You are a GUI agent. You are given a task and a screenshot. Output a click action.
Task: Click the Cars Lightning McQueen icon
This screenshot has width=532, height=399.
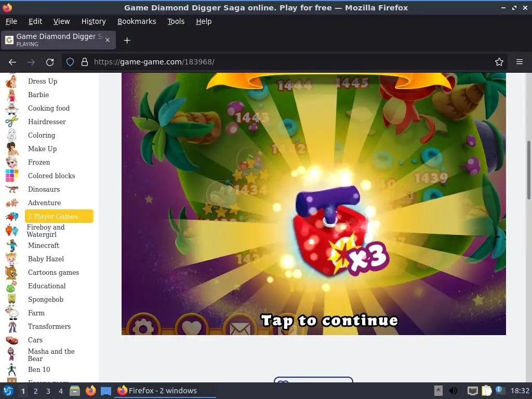click(x=11, y=340)
